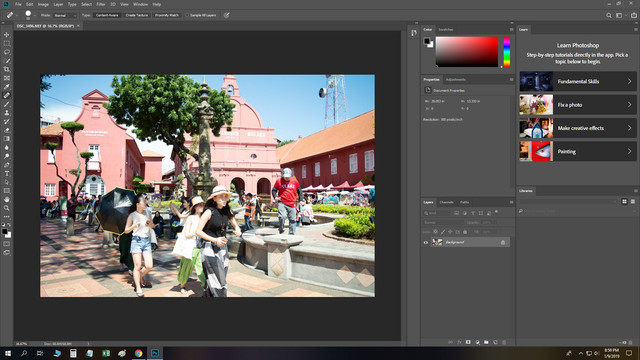Open the Edit Toolbar three-dots icon
Screen dimensions: 640x360
[x=7, y=217]
